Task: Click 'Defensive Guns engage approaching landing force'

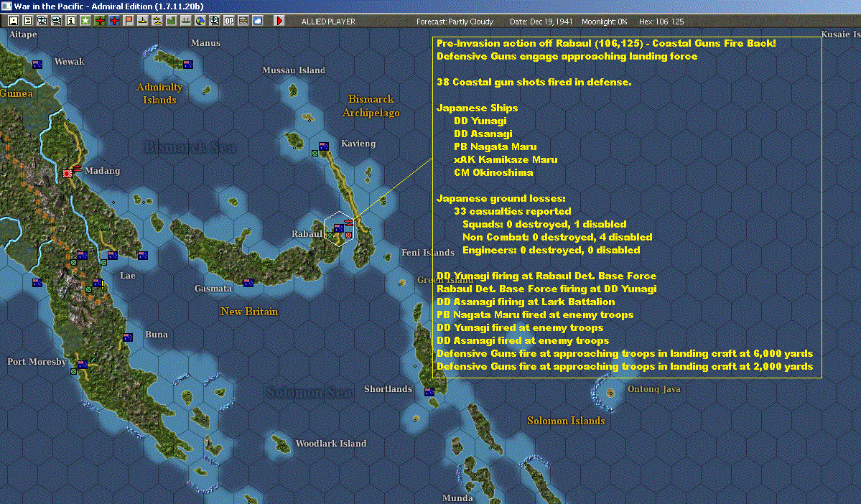Action: pos(567,56)
